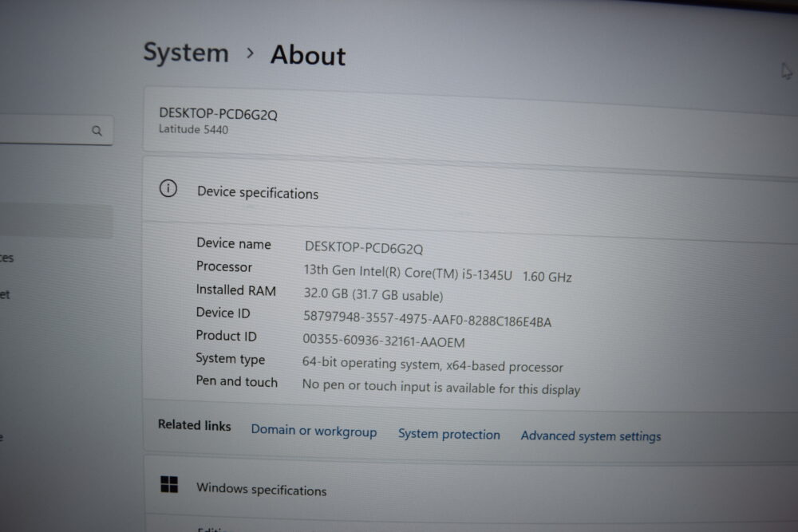Select the Product ID value 00355-60936-32161-AAOEM
The height and width of the screenshot is (532, 798).
[384, 341]
